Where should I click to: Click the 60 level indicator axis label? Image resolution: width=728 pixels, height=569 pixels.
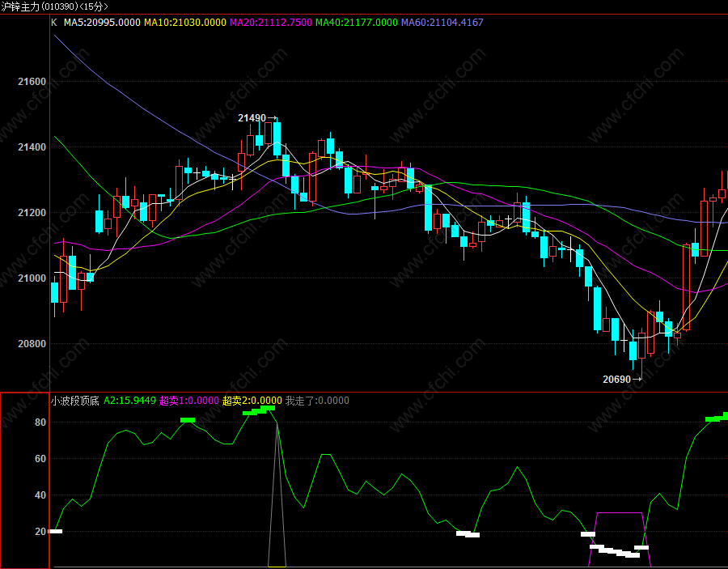tap(40, 458)
